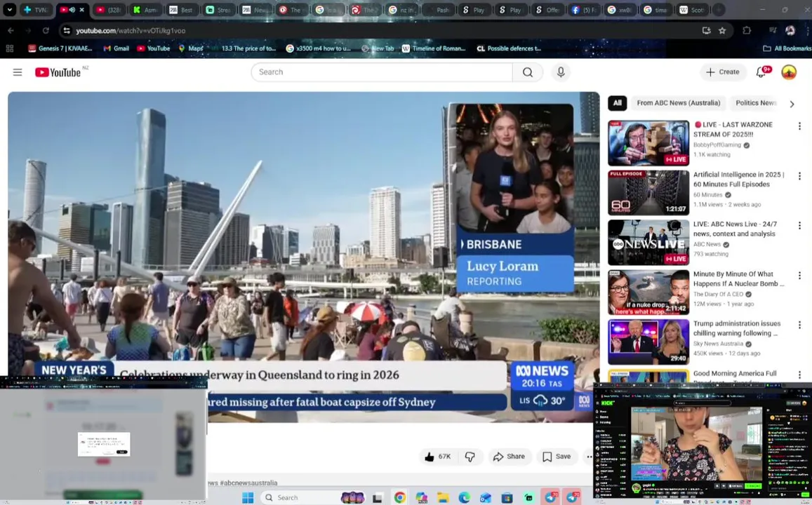Open the 60 Minutes AI episode thumbnail
The height and width of the screenshot is (505, 812).
coord(648,192)
